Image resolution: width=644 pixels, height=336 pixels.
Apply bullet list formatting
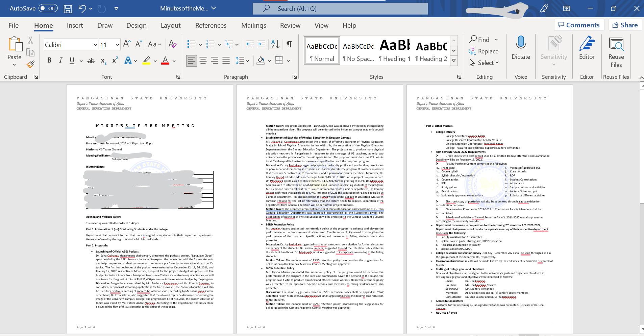click(x=191, y=44)
